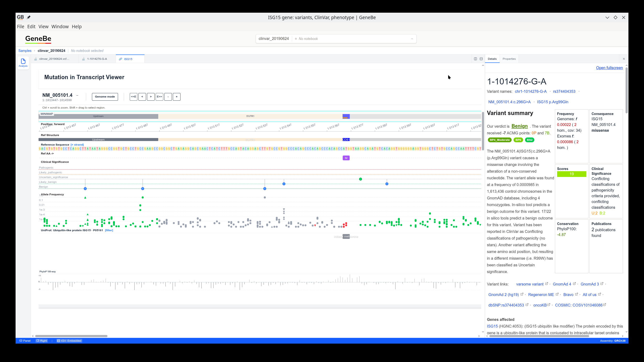Click the BS2 criteria badge
Image resolution: width=644 pixels, height=362 pixels.
point(530,140)
